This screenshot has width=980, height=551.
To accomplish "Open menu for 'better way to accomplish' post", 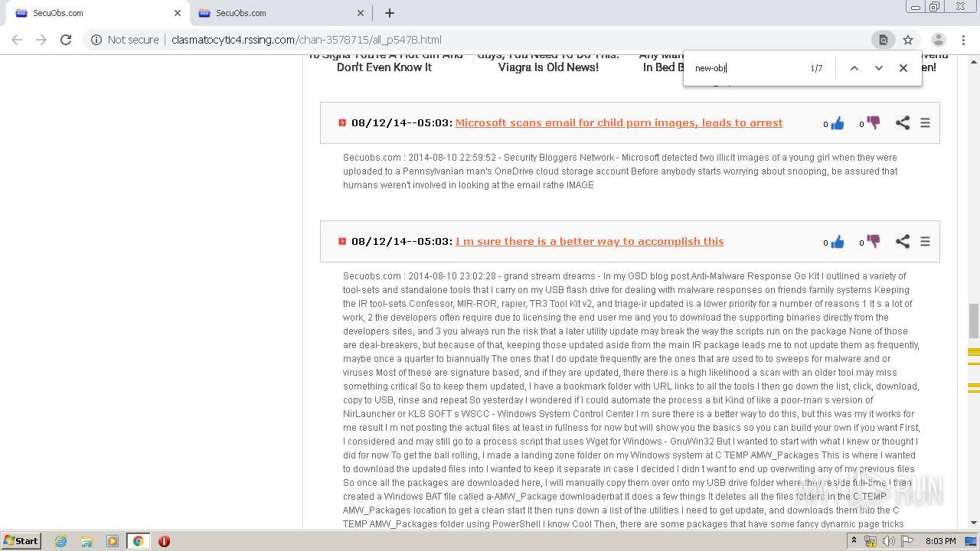I will [925, 241].
